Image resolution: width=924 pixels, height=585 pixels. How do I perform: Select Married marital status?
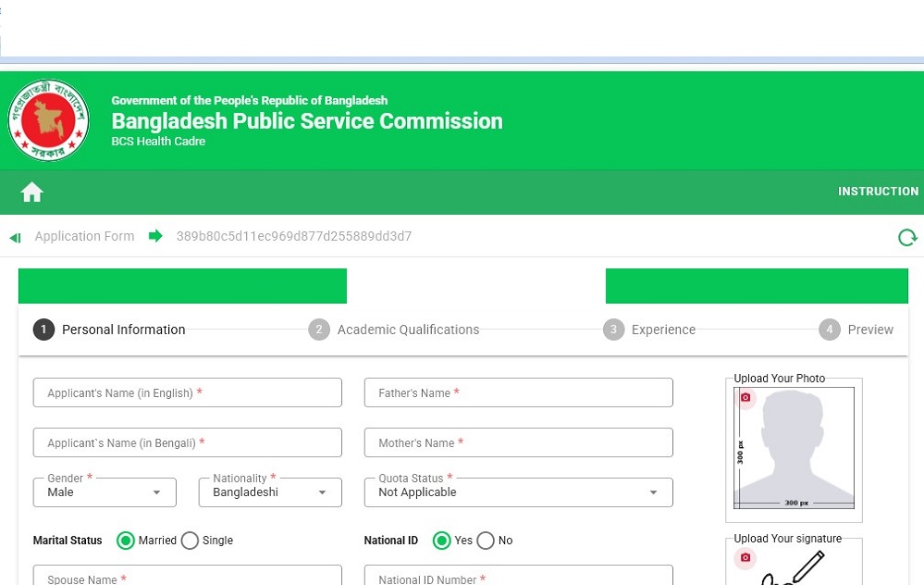tap(126, 541)
